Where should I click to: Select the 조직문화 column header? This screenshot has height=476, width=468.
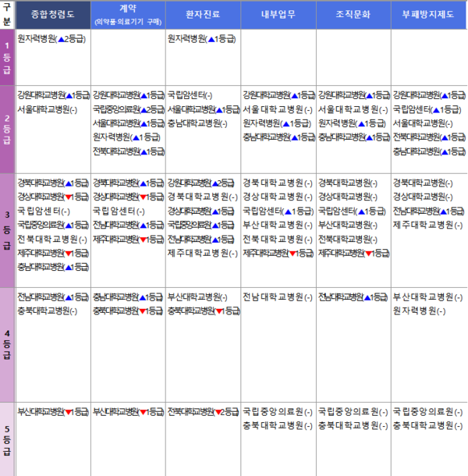coord(353,15)
